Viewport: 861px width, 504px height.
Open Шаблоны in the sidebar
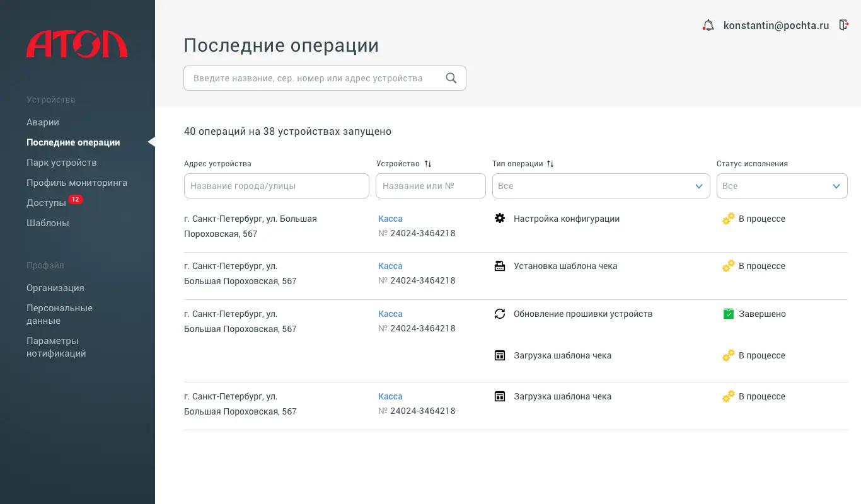tap(48, 223)
